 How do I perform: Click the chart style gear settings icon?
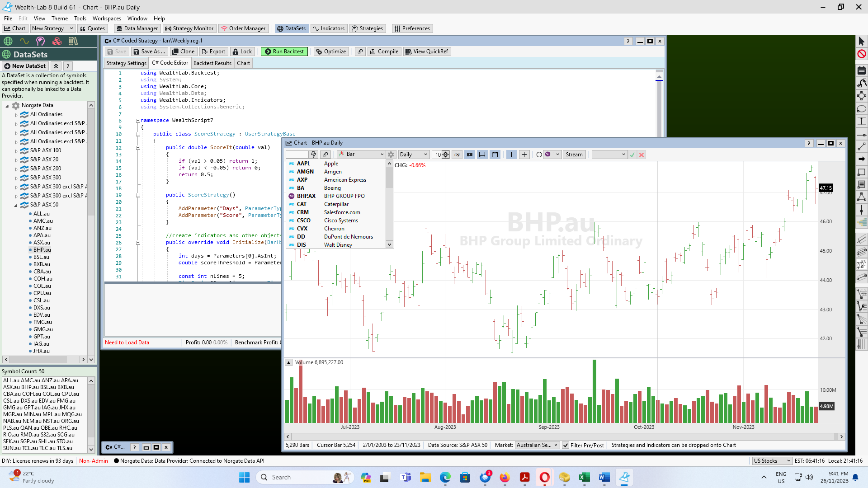point(391,155)
